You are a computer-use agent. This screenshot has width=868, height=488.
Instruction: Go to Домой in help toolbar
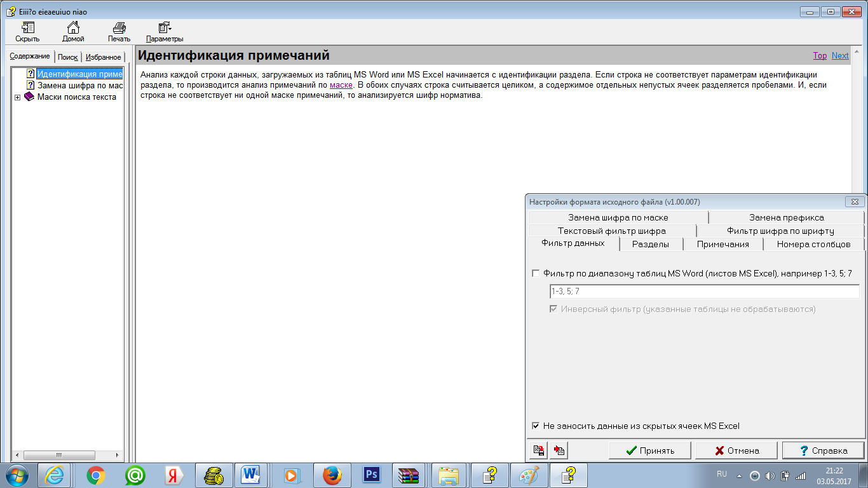tap(73, 32)
